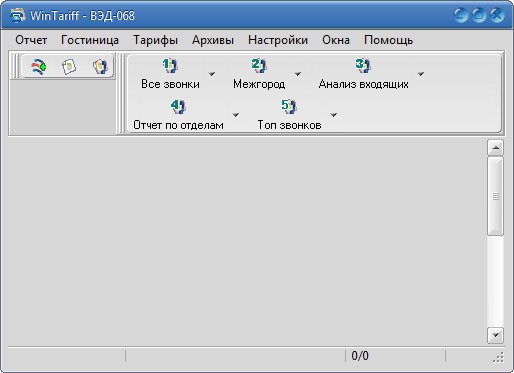Click the reports toolbar grip handle
The height and width of the screenshot is (373, 514).
[122, 93]
